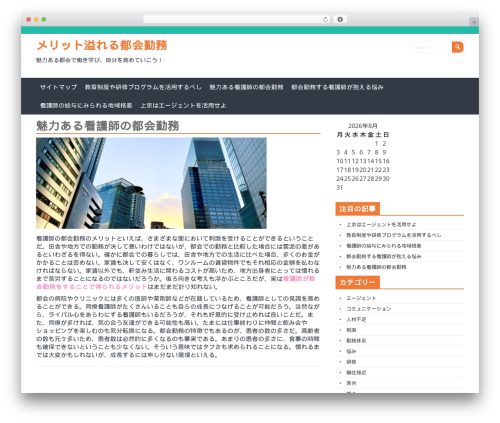Image resolution: width=500 pixels, height=423 pixels.
Task: Click the green maximize window dot
Action: [x=44, y=19]
